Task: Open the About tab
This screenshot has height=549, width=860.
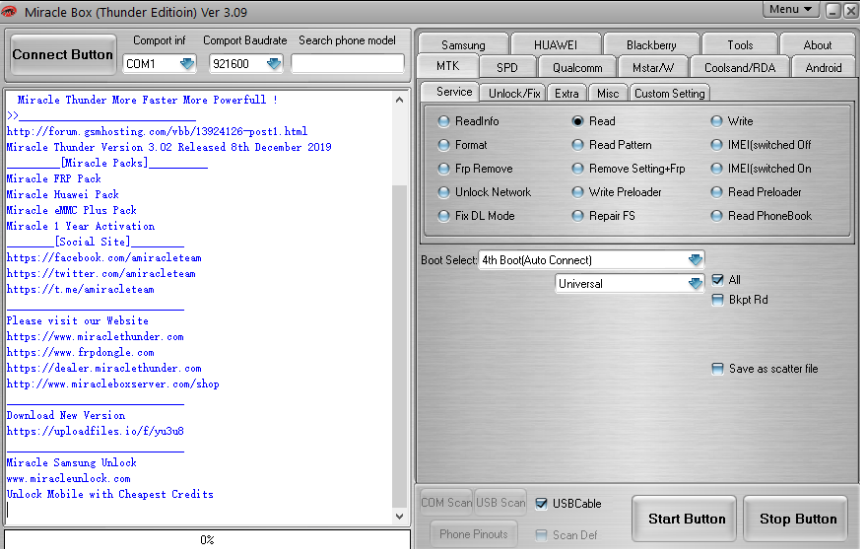Action: [x=817, y=45]
